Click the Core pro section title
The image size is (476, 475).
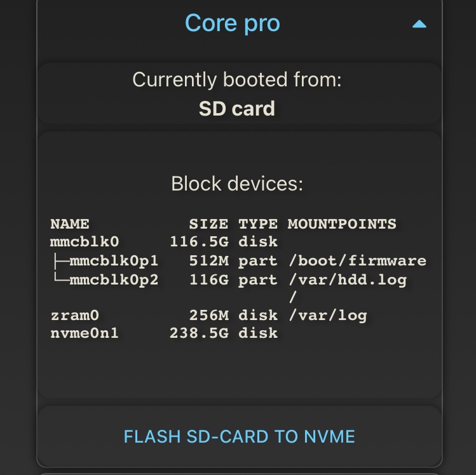pos(232,23)
